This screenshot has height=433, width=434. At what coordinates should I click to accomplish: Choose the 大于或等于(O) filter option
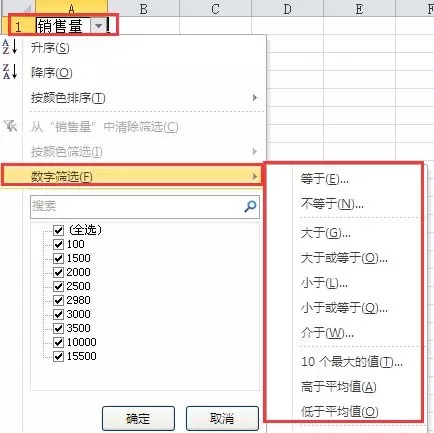point(344,258)
